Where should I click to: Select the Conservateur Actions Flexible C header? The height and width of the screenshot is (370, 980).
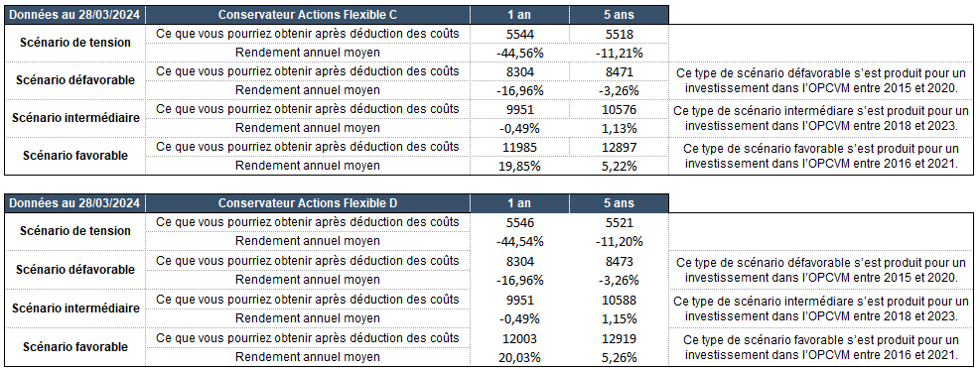308,14
